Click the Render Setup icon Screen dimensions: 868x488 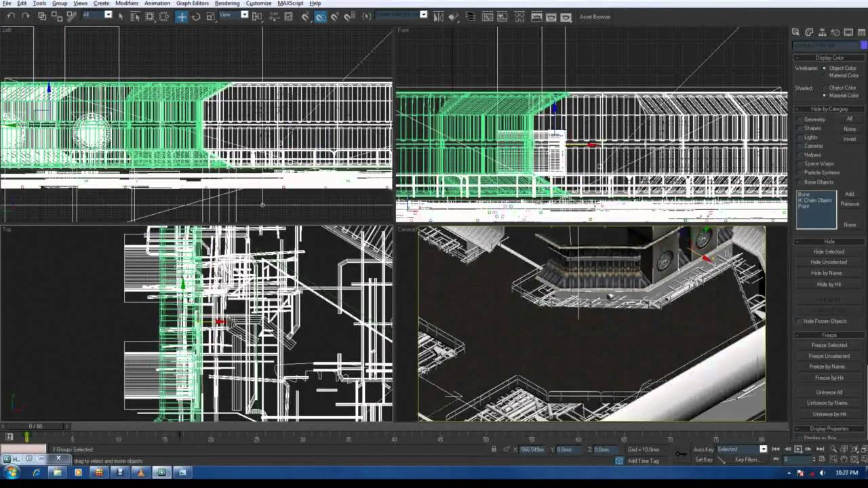coord(536,16)
